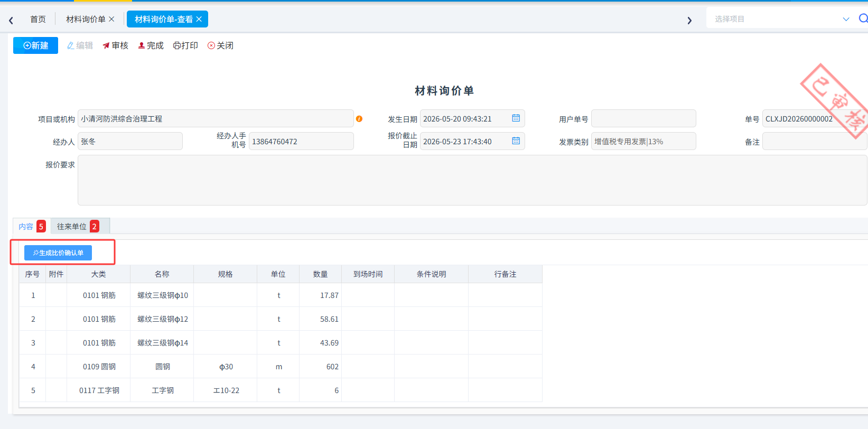The width and height of the screenshot is (868, 429).
Task: Click the orange info icon beside 项目或机构
Action: [359, 119]
